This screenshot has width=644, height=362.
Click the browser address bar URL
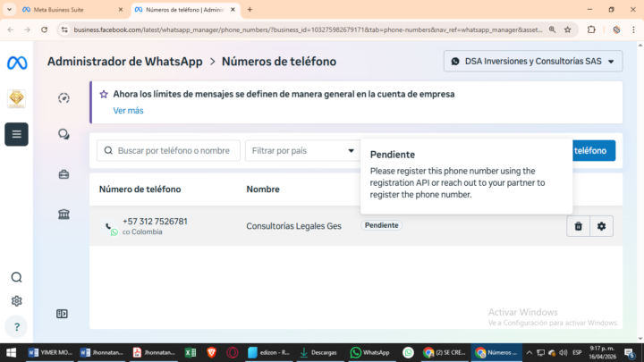tap(308, 29)
